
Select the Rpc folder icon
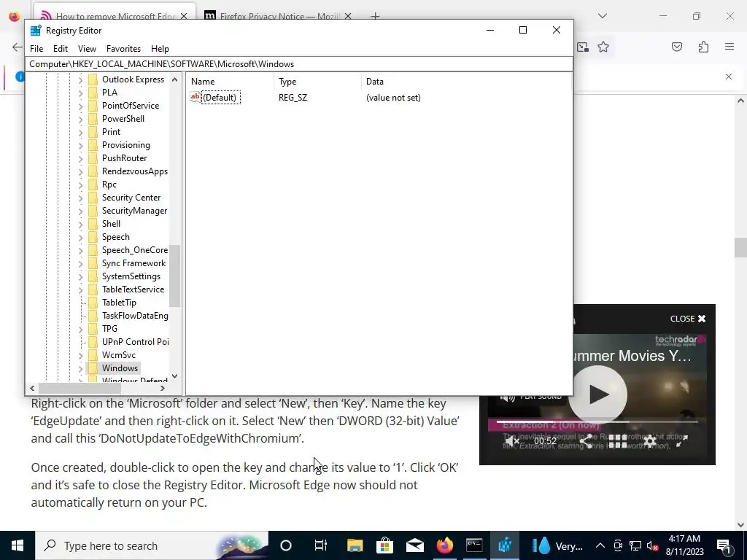pos(93,184)
